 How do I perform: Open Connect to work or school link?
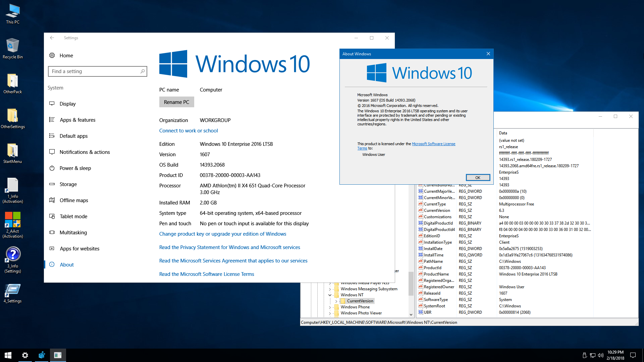(x=189, y=131)
